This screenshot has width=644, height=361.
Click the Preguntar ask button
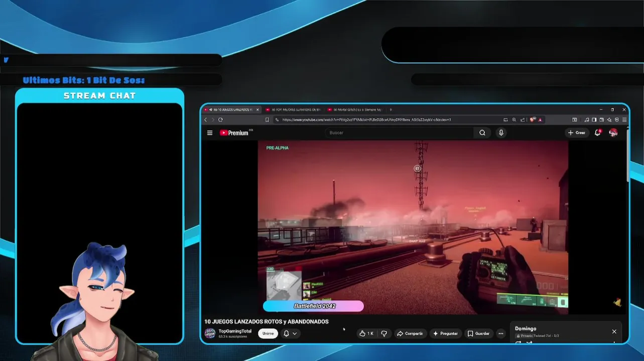click(x=445, y=333)
